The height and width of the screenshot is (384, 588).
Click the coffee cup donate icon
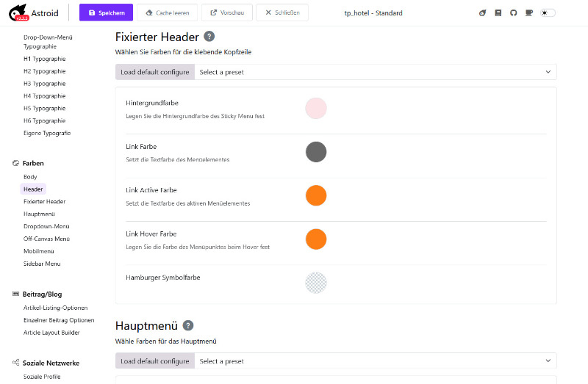(x=528, y=13)
